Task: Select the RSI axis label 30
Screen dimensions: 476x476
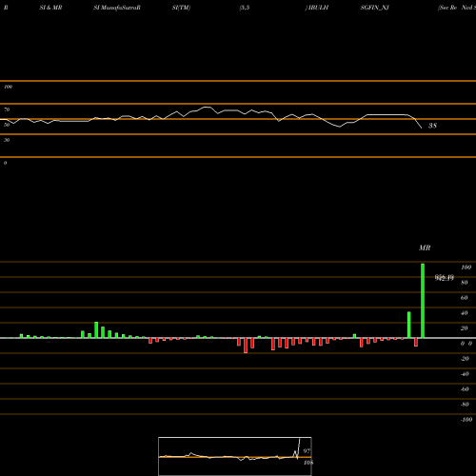Action: click(7, 140)
